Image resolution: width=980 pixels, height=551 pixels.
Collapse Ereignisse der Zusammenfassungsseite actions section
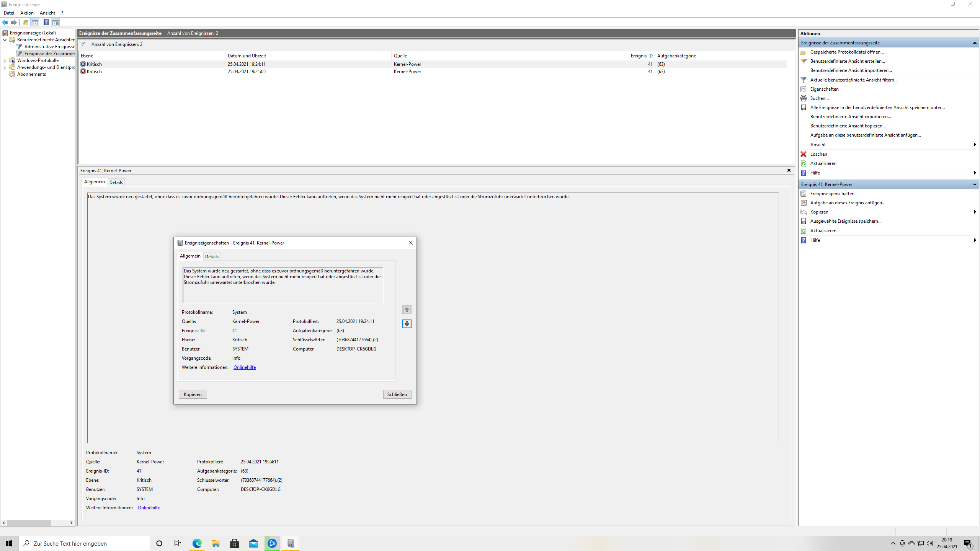coord(974,43)
